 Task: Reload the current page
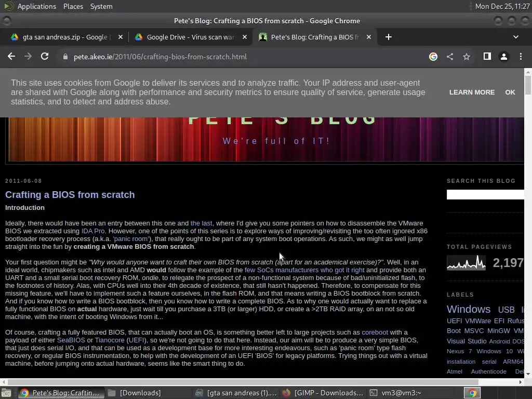coord(45,56)
